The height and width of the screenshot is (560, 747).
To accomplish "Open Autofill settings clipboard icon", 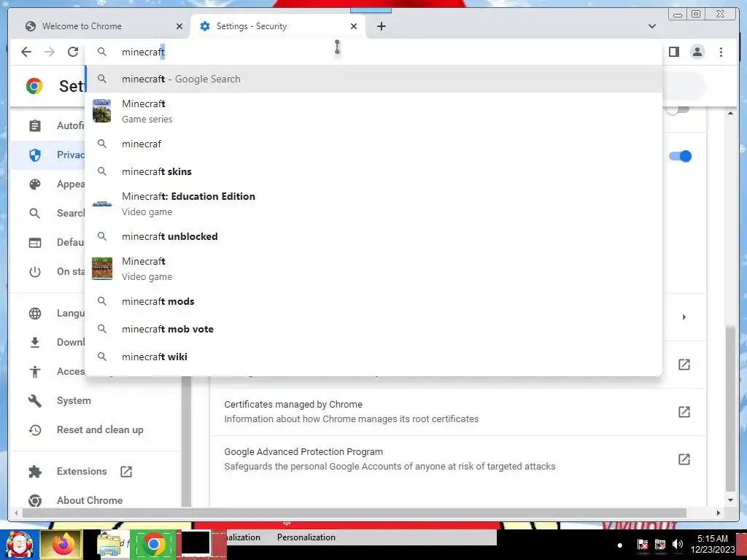I will [x=35, y=125].
